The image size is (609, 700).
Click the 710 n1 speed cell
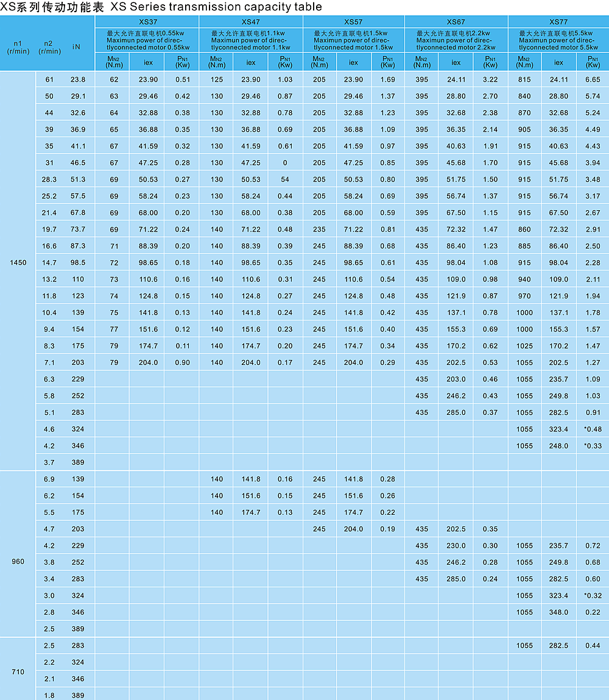point(18,672)
